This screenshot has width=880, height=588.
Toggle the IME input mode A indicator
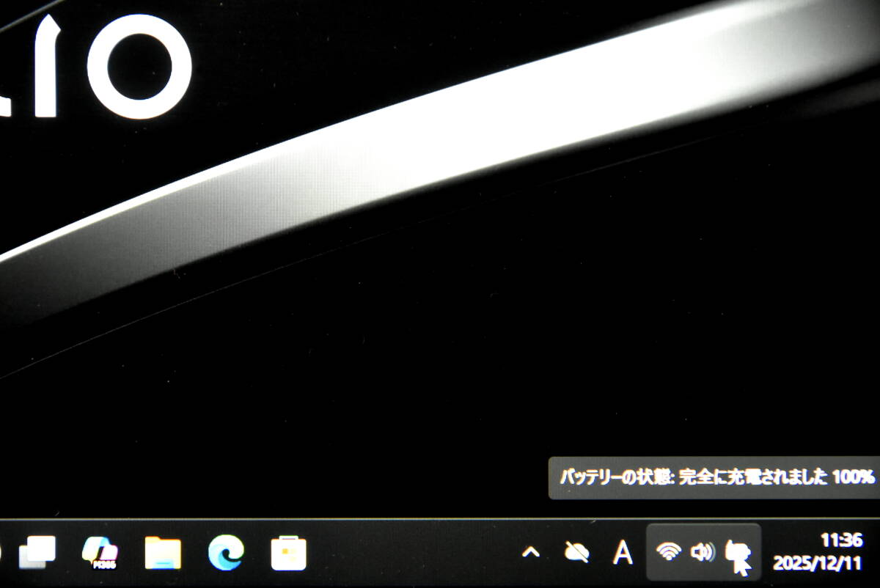click(623, 552)
